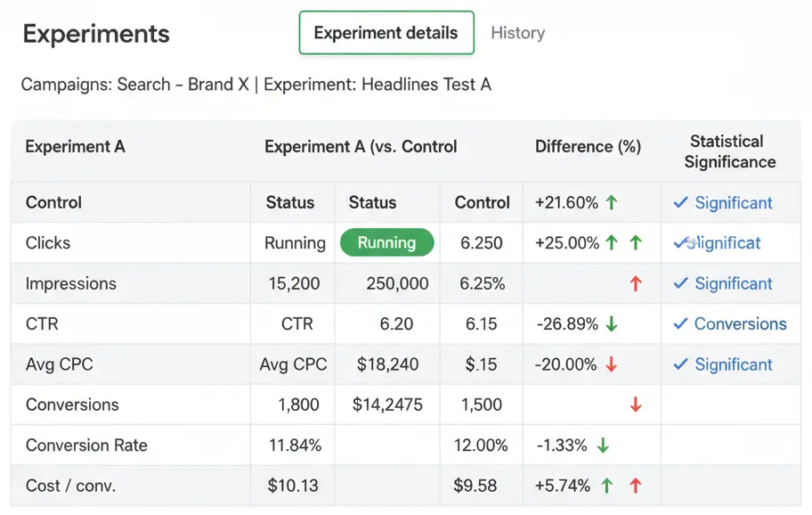This screenshot has height=515, width=812.
Task: Click the green down arrow next to -1.33%
Action: coord(604,445)
